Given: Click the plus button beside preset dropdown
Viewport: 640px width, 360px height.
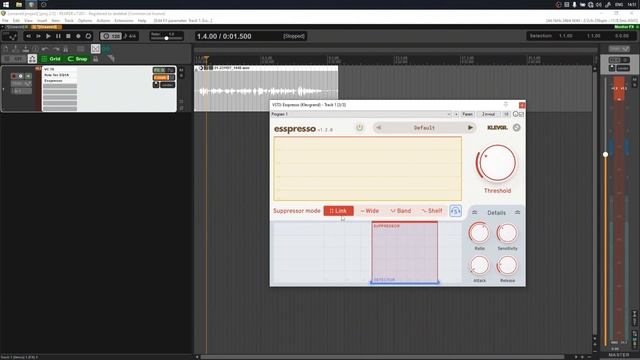Looking at the screenshot, I should (456, 114).
